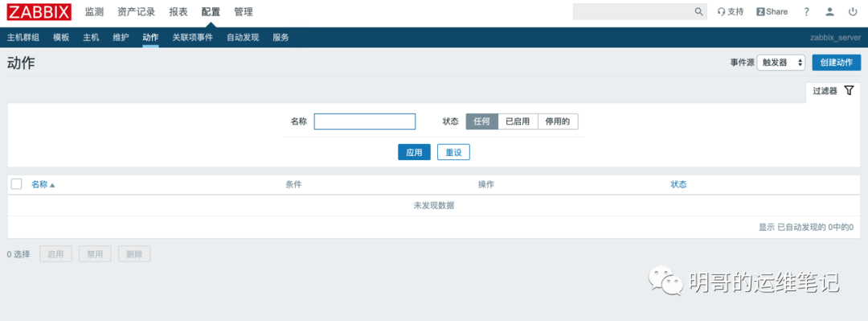Viewport: 868px width, 321px height.
Task: Open the 支持 support link
Action: pos(730,11)
